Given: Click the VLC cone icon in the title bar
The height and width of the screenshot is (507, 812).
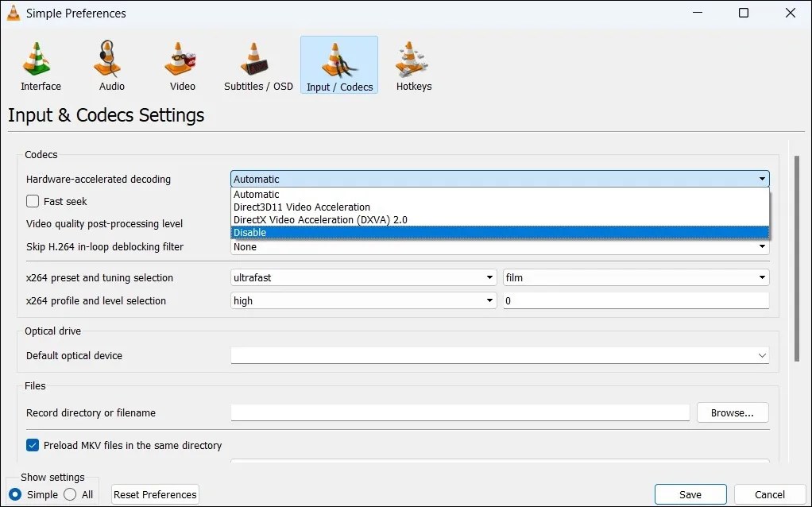Looking at the screenshot, I should 14,13.
